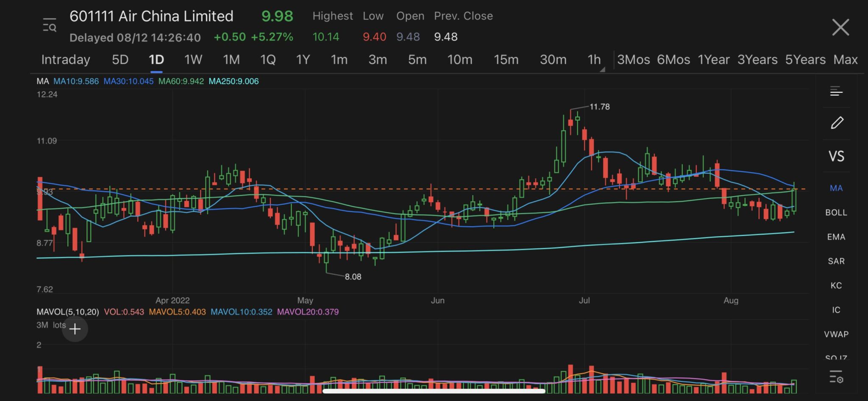Image resolution: width=868 pixels, height=401 pixels.
Task: Open the stock search list icon
Action: coord(50,25)
